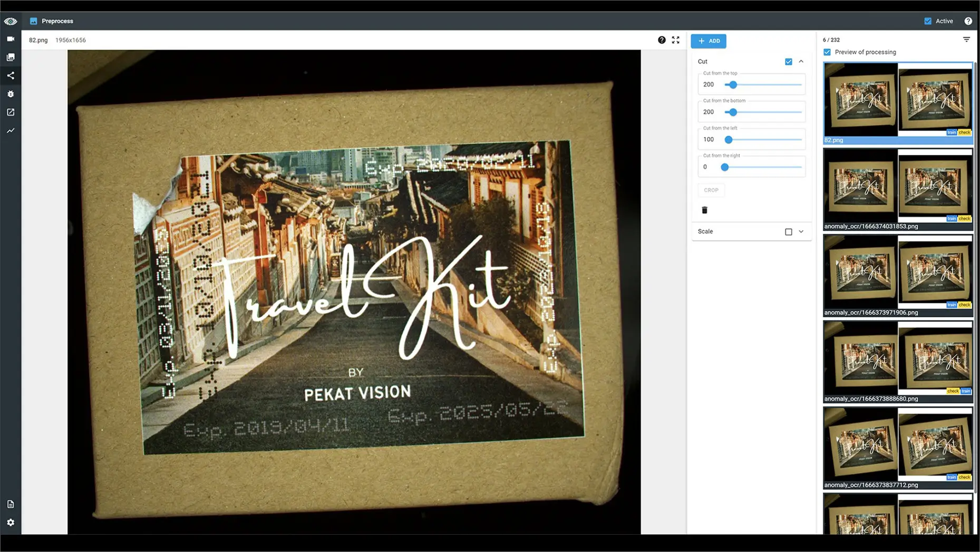Open the images gallery sidebar icon
The height and width of the screenshot is (552, 980).
tap(11, 57)
